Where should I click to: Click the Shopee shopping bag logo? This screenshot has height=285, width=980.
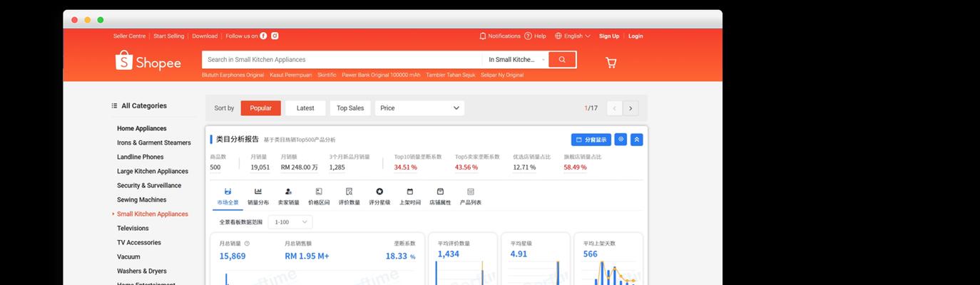pos(125,61)
